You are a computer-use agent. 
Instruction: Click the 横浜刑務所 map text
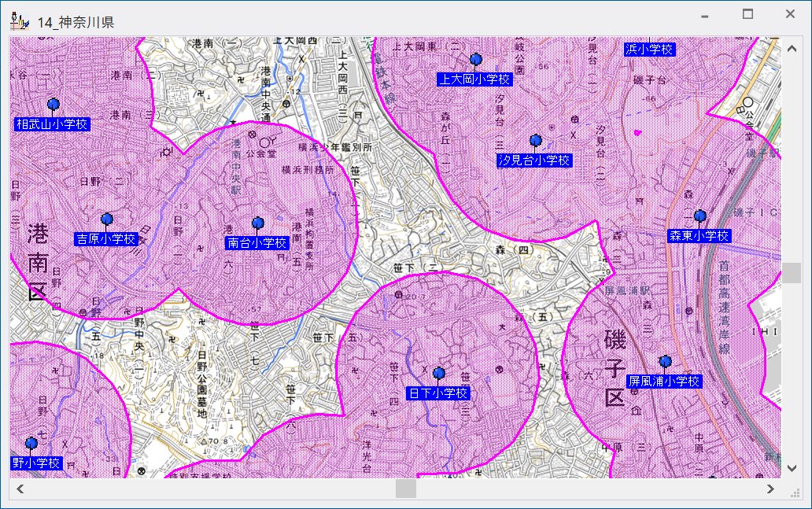click(x=308, y=169)
